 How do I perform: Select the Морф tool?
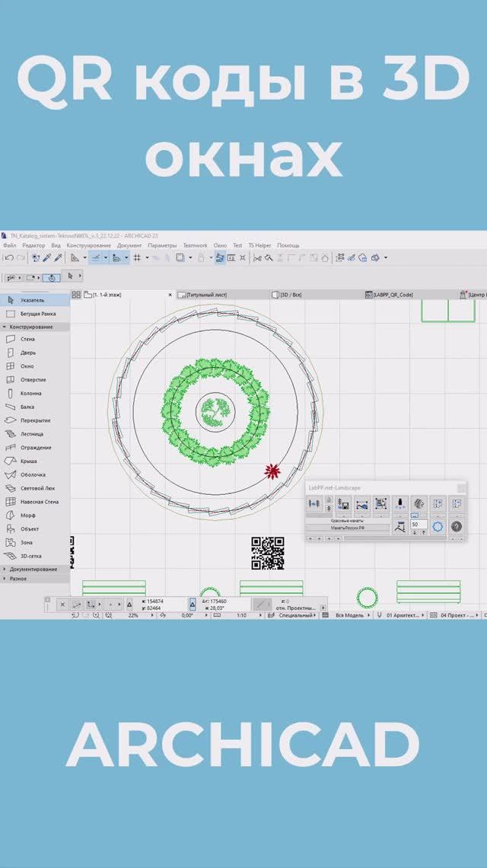34,515
